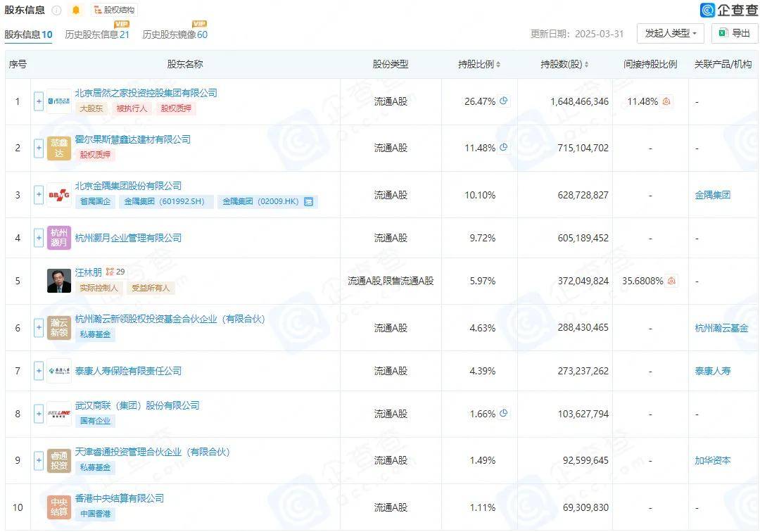The height and width of the screenshot is (532, 760).
Task: Click 股权质押 tag under 霍尔果斯慧鑫达
Action: [95, 155]
